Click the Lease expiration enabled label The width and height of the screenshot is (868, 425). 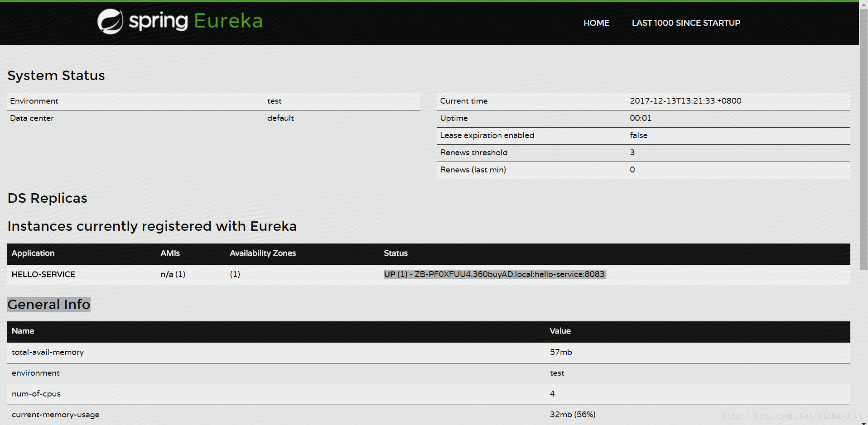[x=487, y=135]
